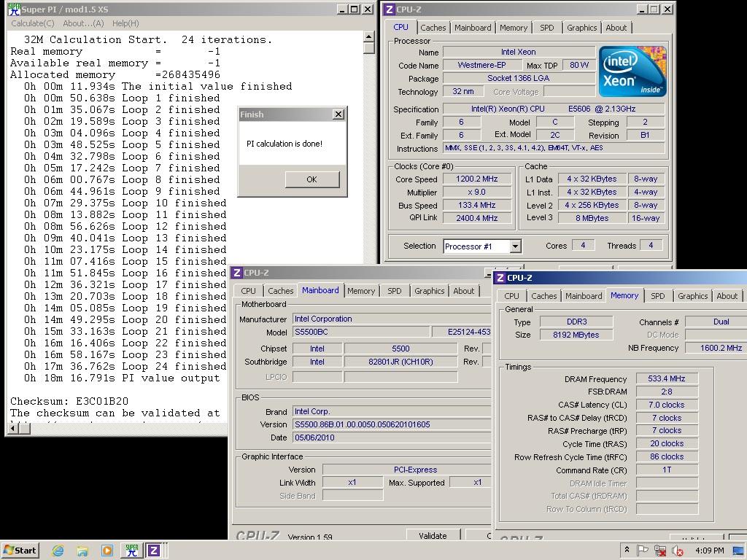The image size is (747, 560).
Task: Click the Super PI title bar icon
Action: [14, 9]
